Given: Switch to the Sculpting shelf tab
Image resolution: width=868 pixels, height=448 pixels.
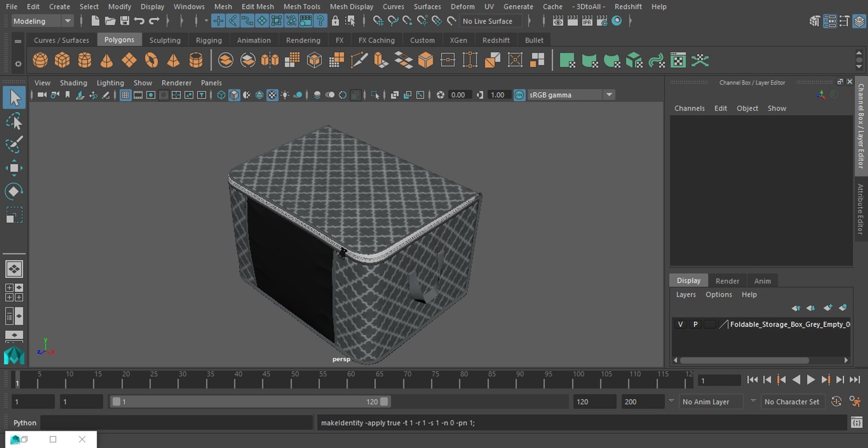Looking at the screenshot, I should point(165,40).
